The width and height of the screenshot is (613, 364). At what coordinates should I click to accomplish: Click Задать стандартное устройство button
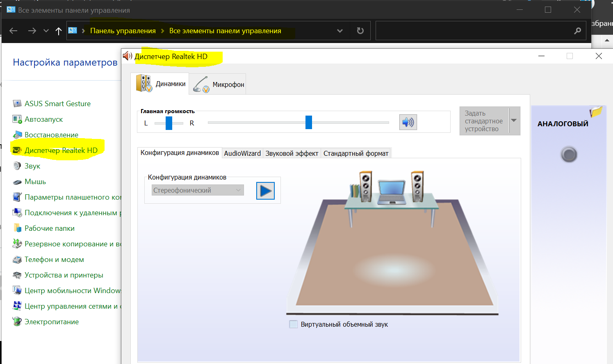pos(484,121)
